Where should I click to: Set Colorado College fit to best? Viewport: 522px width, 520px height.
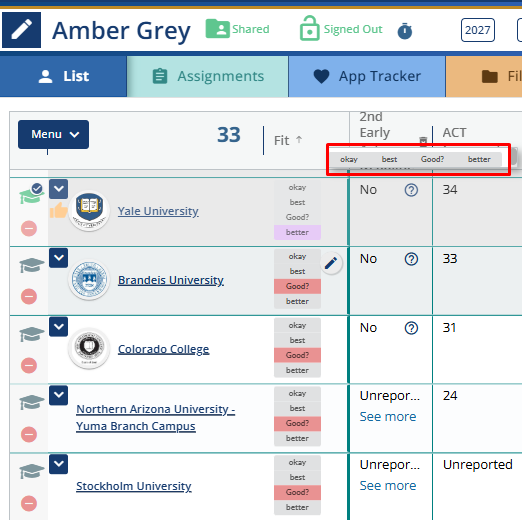297,340
